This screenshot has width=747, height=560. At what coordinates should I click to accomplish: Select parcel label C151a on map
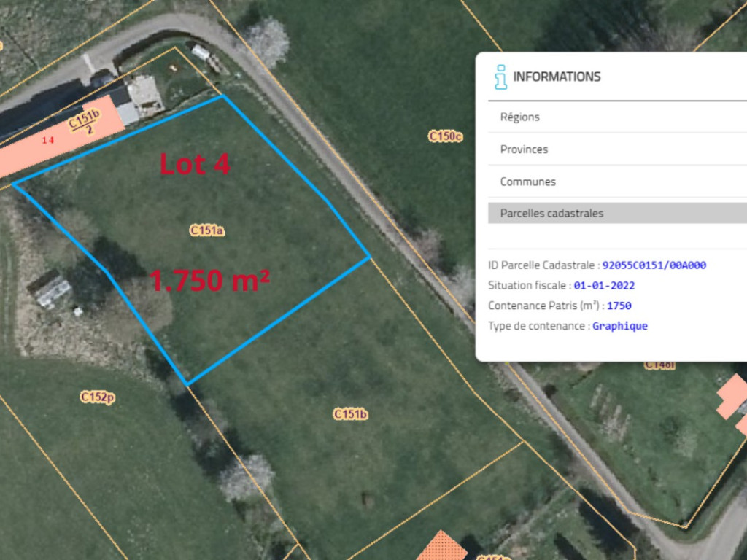pyautogui.click(x=206, y=230)
